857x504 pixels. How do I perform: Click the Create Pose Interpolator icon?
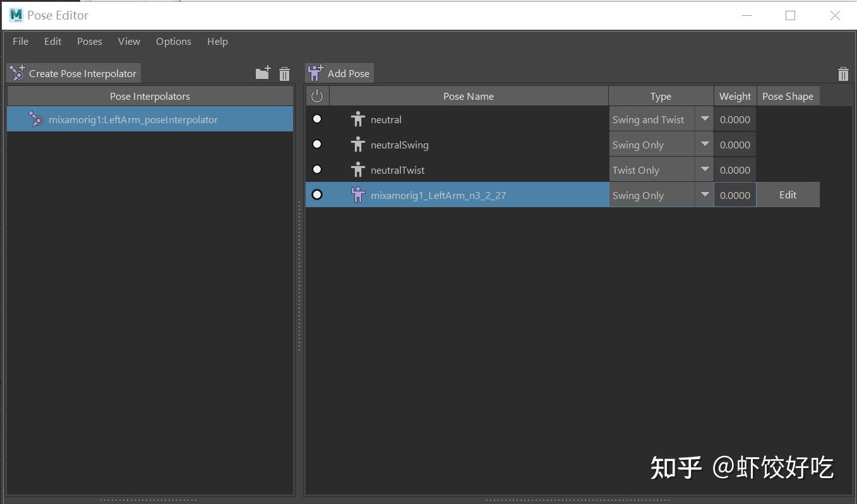18,73
